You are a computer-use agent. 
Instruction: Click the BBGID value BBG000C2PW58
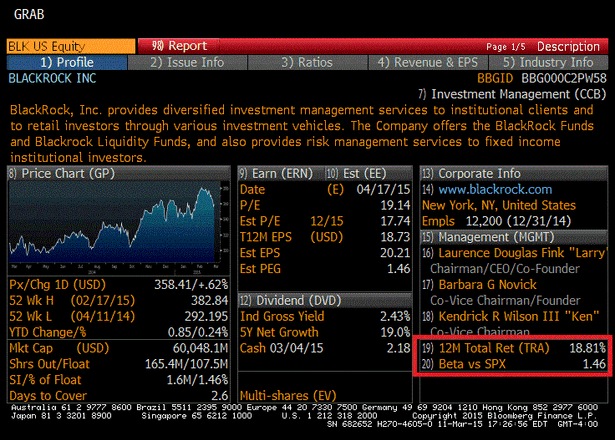tap(564, 78)
